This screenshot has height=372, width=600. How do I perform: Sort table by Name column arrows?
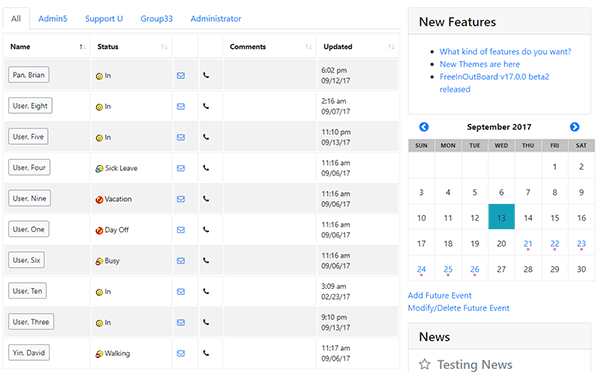pyautogui.click(x=82, y=47)
